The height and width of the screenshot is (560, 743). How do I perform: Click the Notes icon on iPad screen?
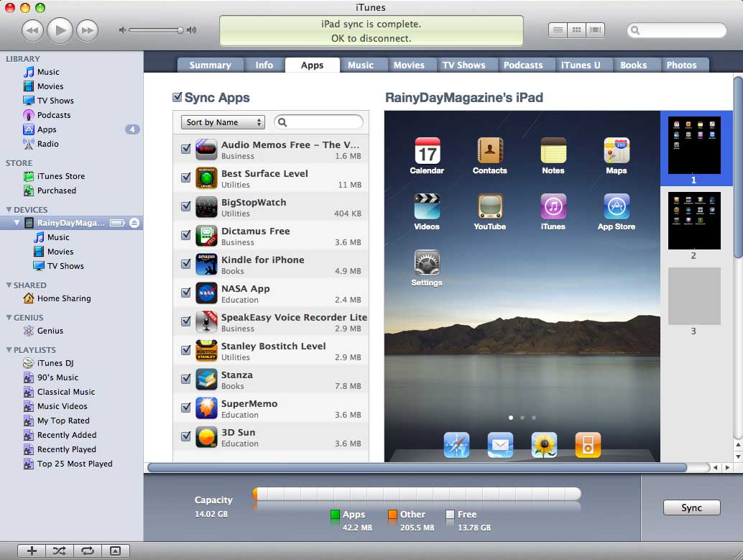tap(553, 151)
